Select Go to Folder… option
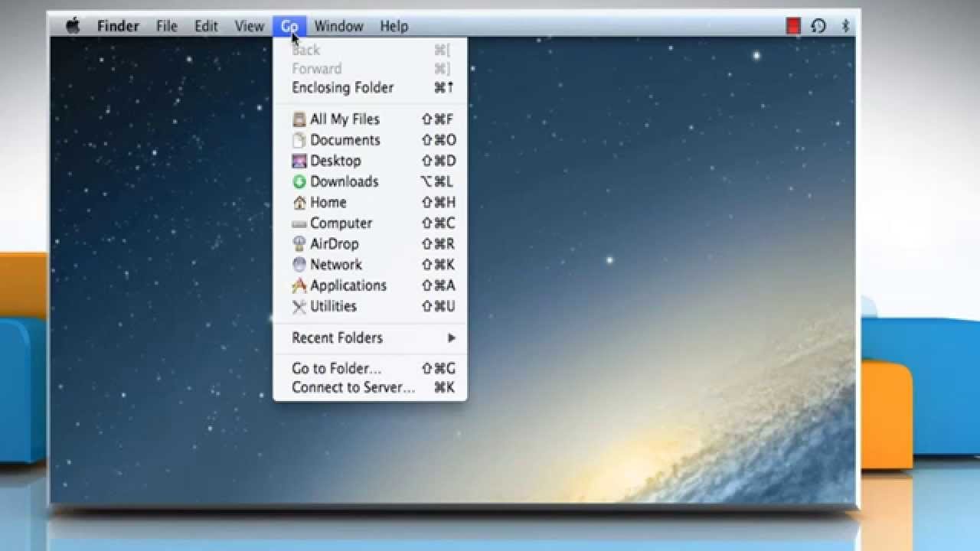980x551 pixels. 370,368
